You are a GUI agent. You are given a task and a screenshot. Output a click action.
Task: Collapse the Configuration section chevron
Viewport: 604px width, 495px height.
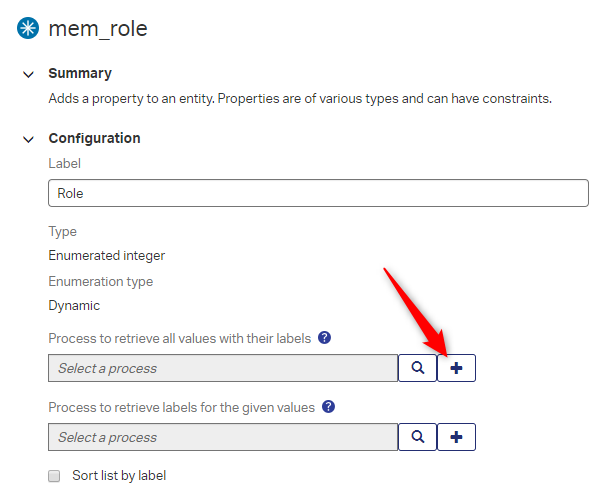click(x=27, y=139)
